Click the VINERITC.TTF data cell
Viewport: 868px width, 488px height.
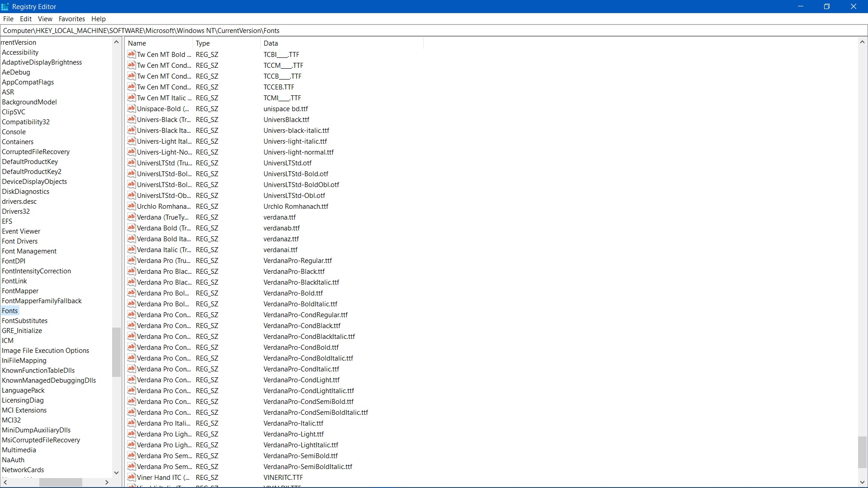pyautogui.click(x=283, y=478)
